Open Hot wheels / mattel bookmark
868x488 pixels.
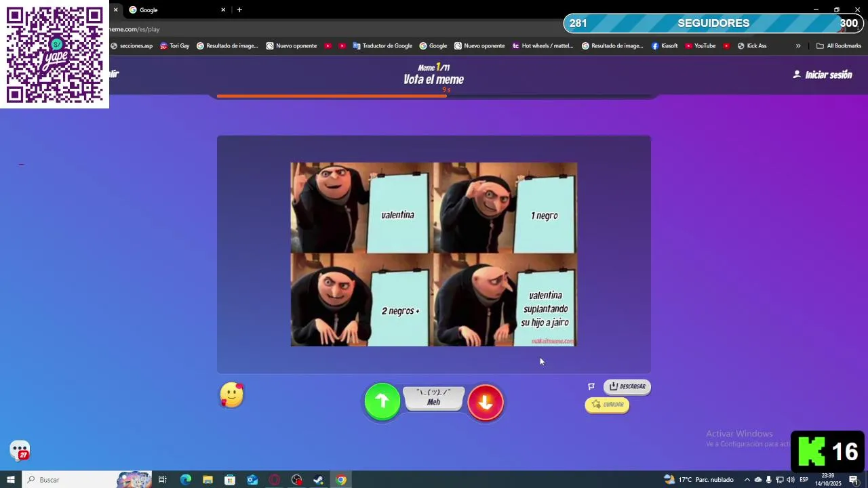pos(542,46)
